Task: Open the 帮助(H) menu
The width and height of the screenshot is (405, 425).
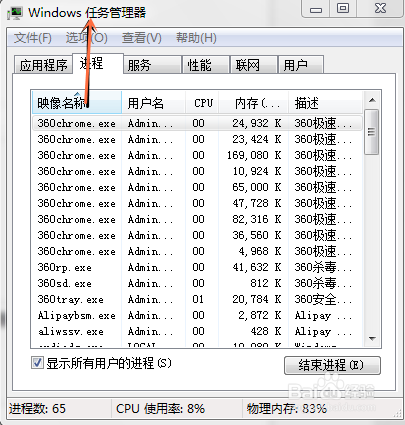Action: [x=196, y=38]
